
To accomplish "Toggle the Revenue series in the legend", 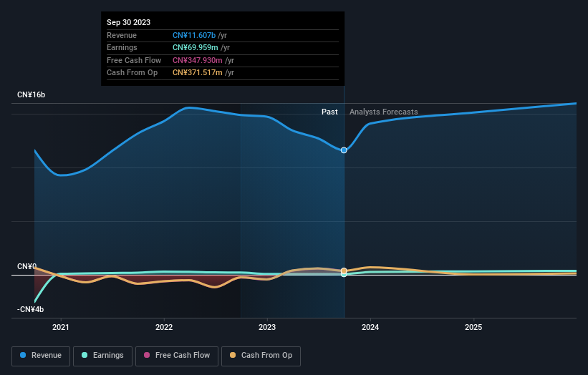I will pos(41,356).
